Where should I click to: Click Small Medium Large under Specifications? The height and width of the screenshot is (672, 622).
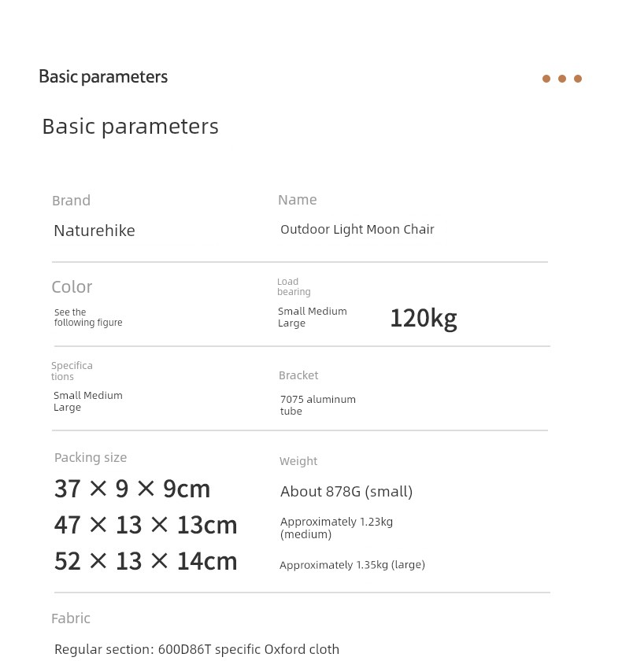click(x=88, y=401)
